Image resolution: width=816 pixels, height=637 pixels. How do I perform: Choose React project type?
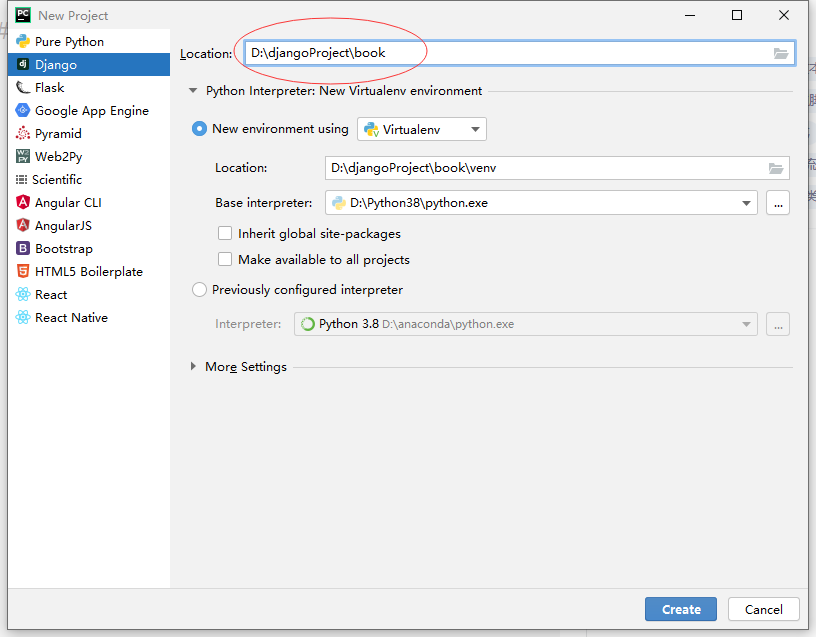click(89, 294)
